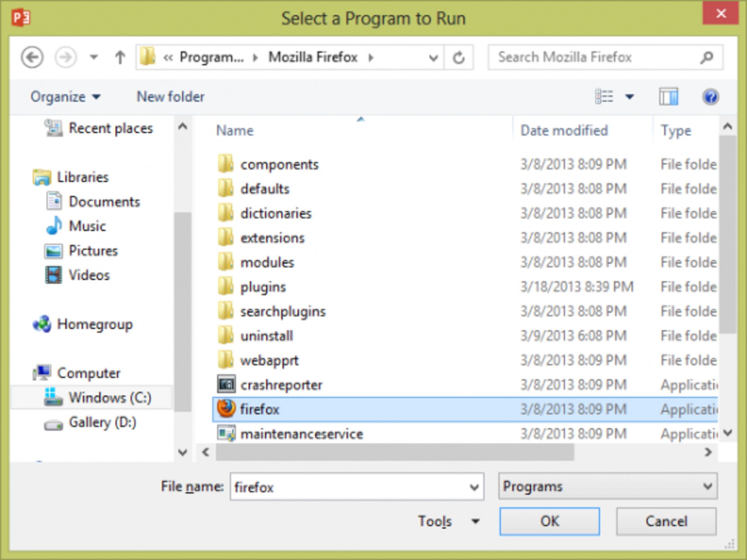This screenshot has height=560, width=747.
Task: Click the Cancel button
Action: 666,521
